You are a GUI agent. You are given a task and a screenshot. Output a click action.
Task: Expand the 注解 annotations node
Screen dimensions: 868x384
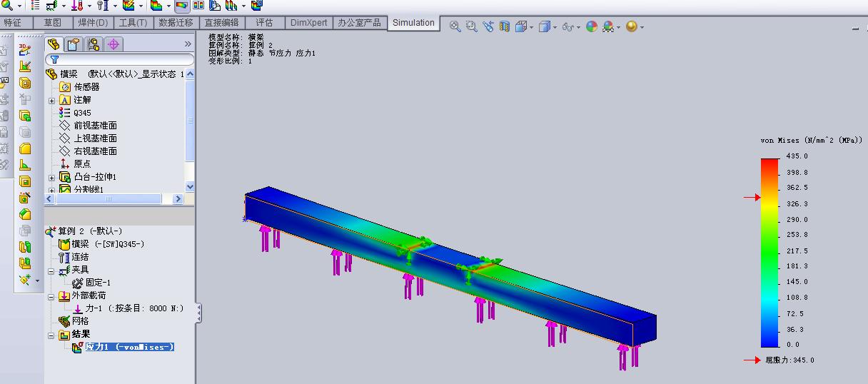(51, 101)
